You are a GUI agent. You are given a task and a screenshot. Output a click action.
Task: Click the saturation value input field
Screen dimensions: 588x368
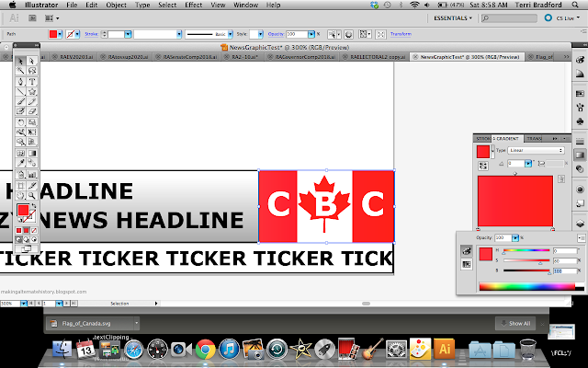click(565, 260)
